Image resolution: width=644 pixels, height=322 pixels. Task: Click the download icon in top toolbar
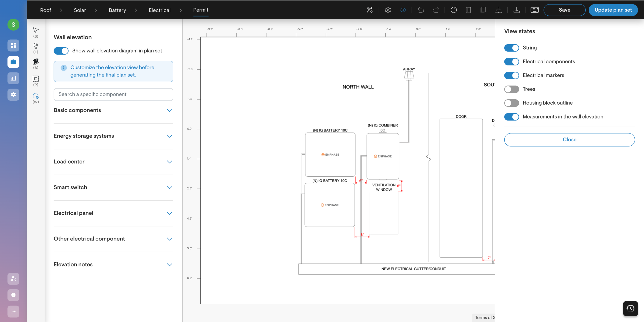[516, 10]
